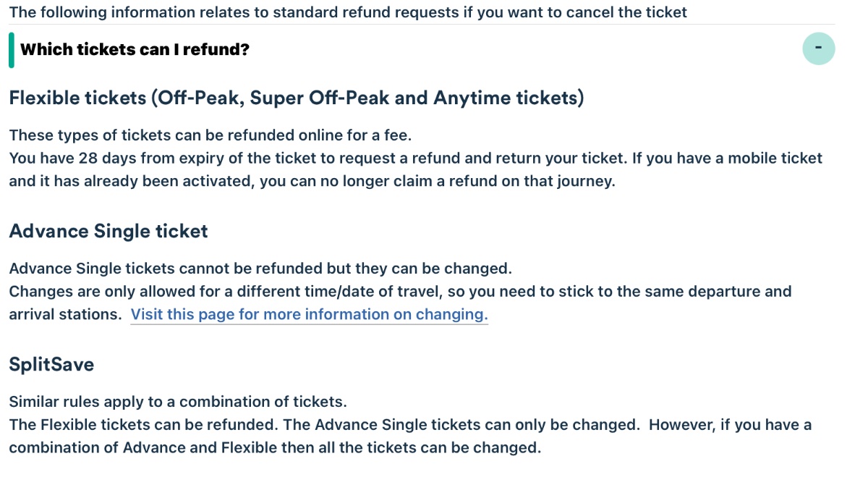Click the "Anytime tickets)" words in the heading
The image size is (868, 485).
tap(508, 98)
